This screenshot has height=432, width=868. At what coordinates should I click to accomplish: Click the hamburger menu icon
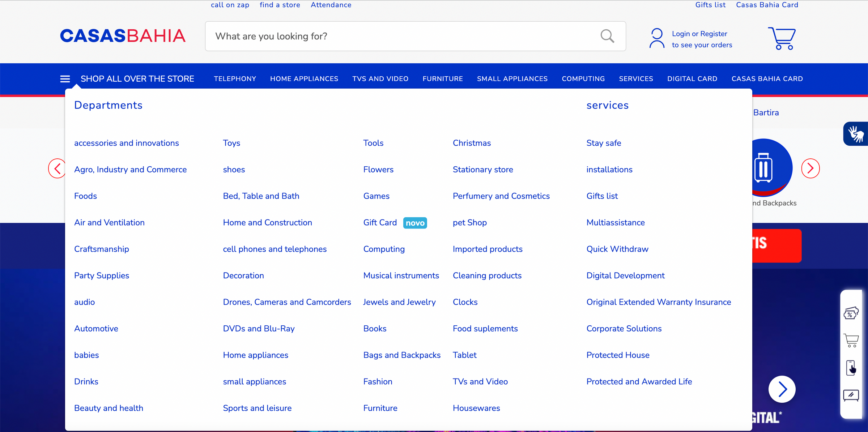tap(65, 79)
